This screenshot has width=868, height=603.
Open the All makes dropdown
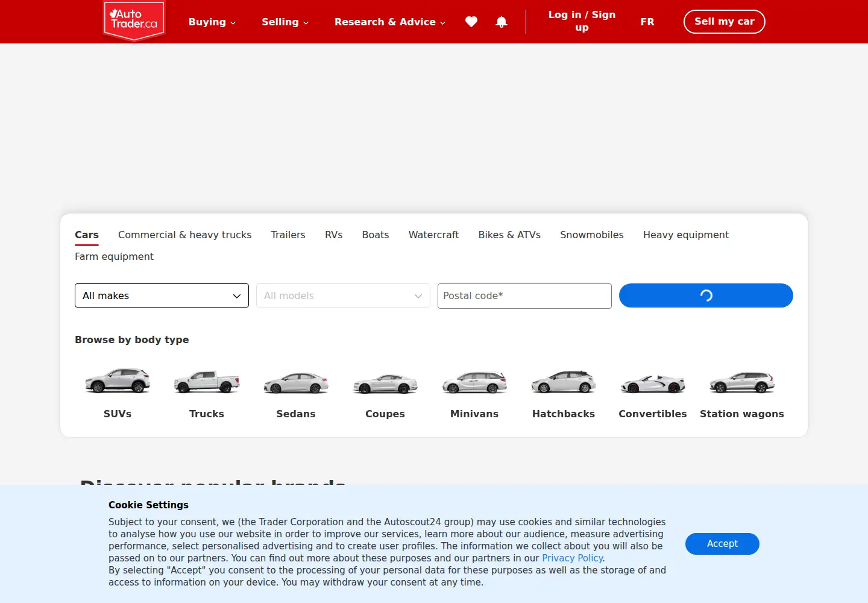click(162, 295)
